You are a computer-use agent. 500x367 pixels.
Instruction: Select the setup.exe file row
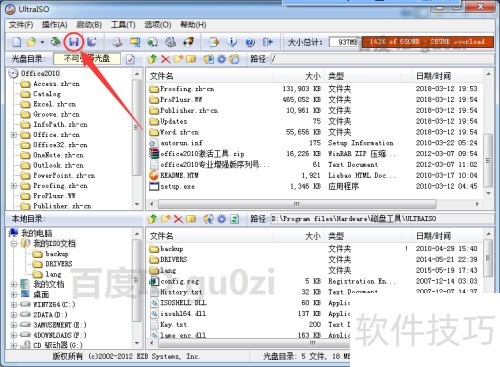(313, 186)
